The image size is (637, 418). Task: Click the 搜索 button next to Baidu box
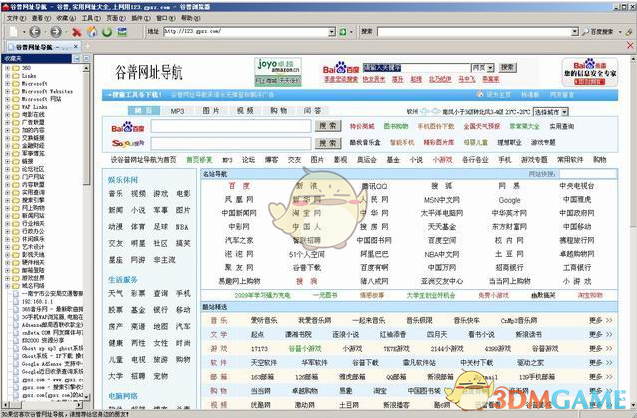[x=328, y=127]
